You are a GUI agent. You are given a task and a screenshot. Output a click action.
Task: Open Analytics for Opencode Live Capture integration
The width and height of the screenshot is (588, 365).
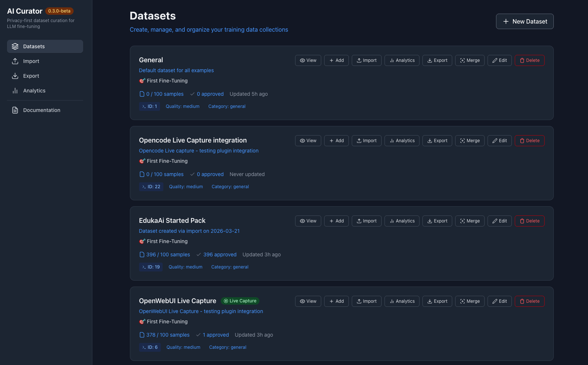point(402,141)
